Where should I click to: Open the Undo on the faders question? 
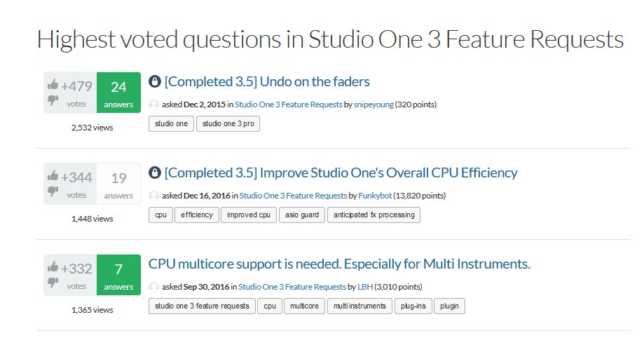coord(267,81)
